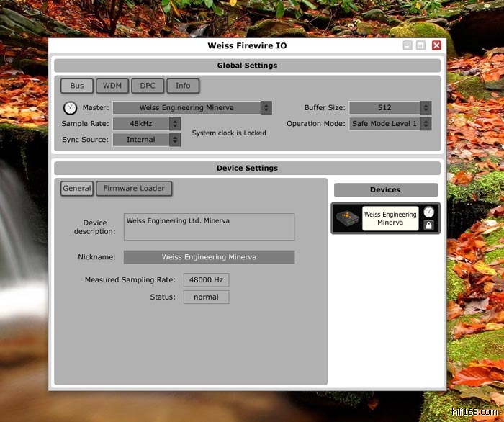
Task: Click the Nickname field for Weiss Engineering Minerva
Action: click(209, 257)
